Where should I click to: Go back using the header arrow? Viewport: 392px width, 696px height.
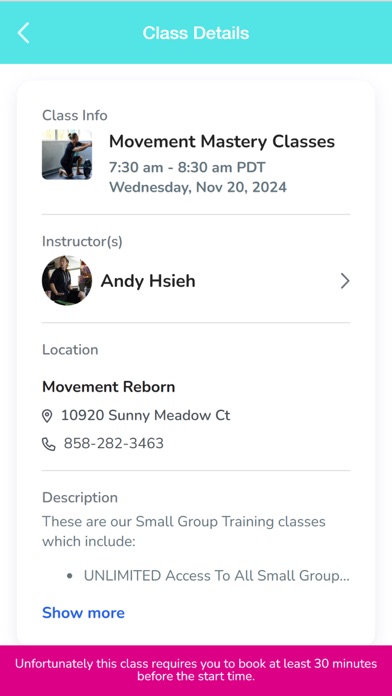[x=23, y=33]
